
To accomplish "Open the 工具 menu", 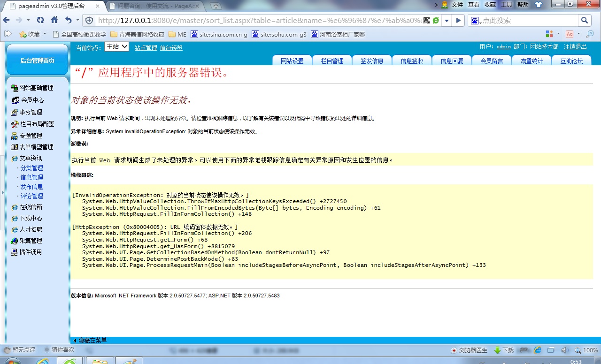I will pyautogui.click(x=507, y=5).
